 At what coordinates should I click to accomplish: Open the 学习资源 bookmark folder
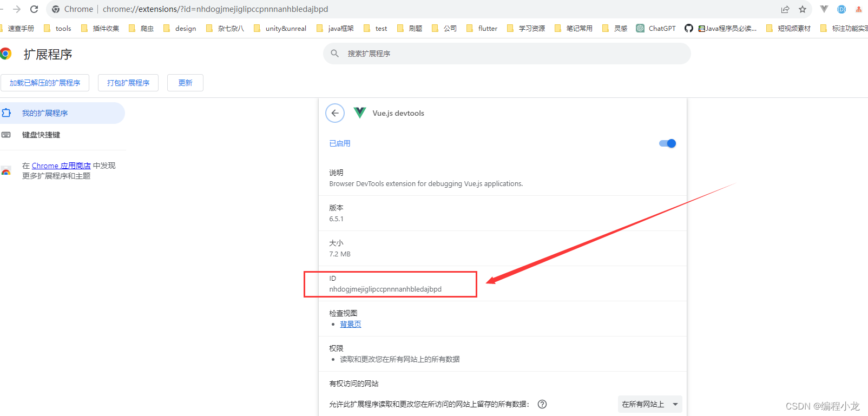526,28
